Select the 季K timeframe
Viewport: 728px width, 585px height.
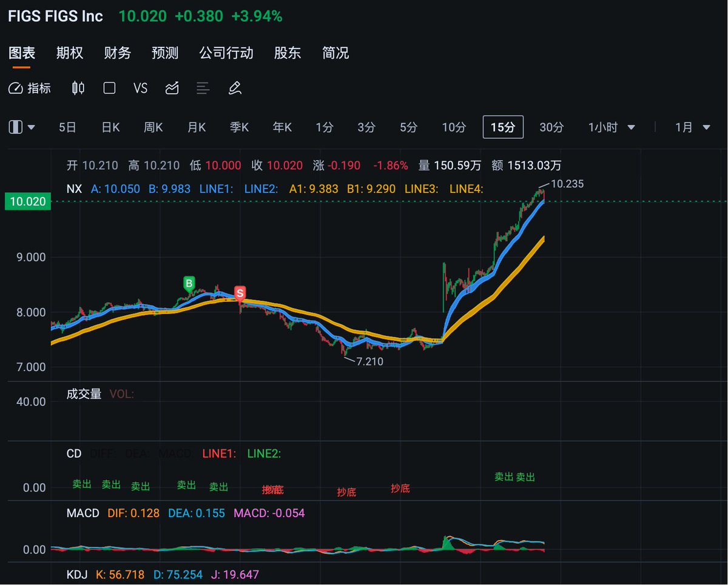pos(239,127)
